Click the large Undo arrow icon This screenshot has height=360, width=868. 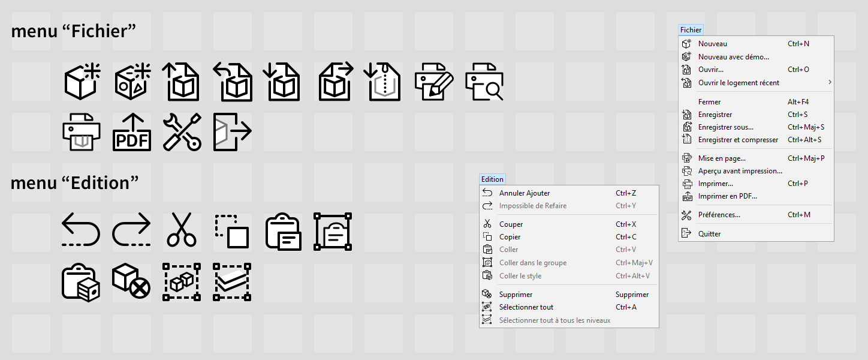coord(81,230)
